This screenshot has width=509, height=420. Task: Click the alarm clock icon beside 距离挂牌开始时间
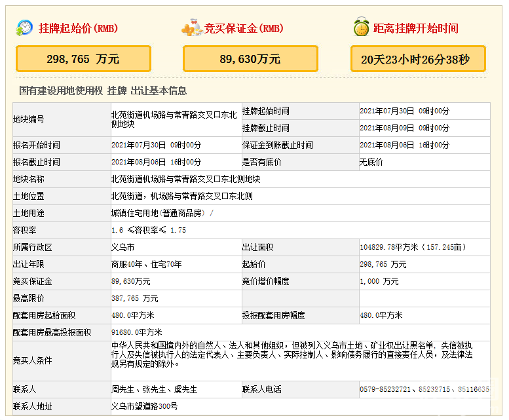click(360, 28)
